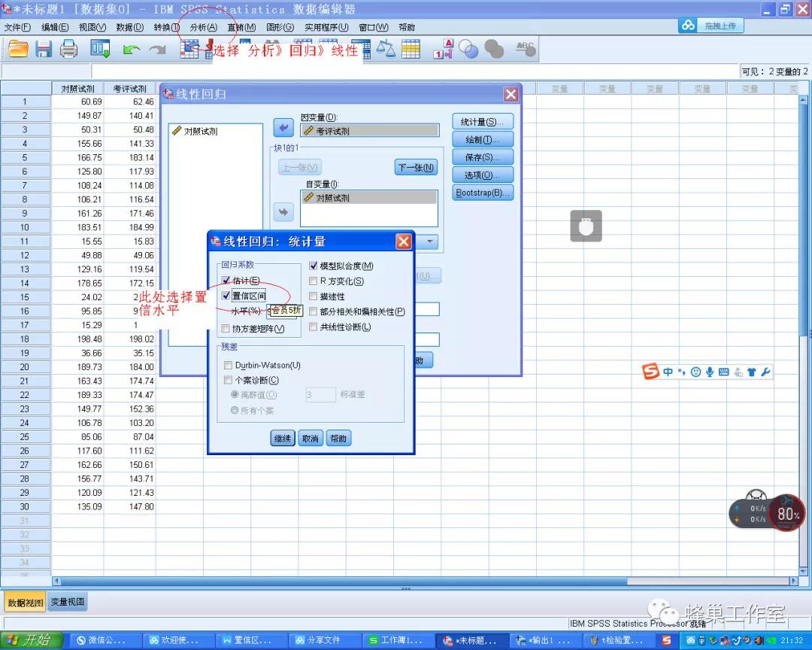Click the Spell check ABC icon
This screenshot has width=812, height=650.
(x=526, y=50)
